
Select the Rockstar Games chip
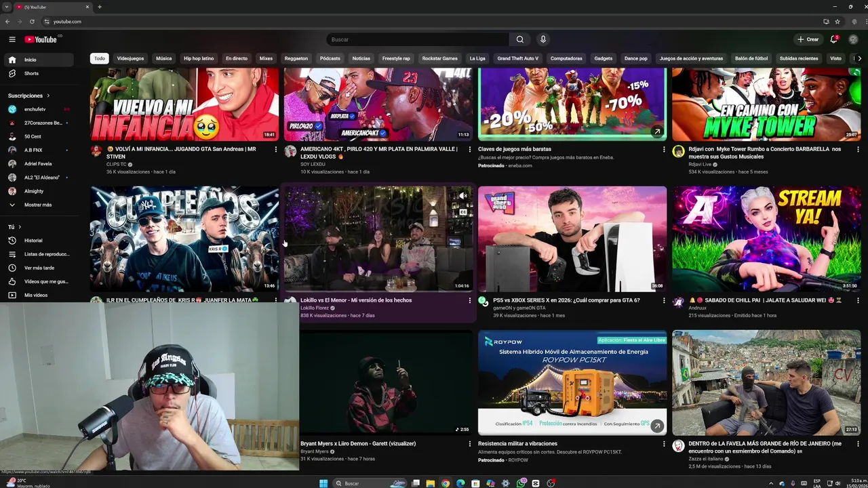[440, 58]
